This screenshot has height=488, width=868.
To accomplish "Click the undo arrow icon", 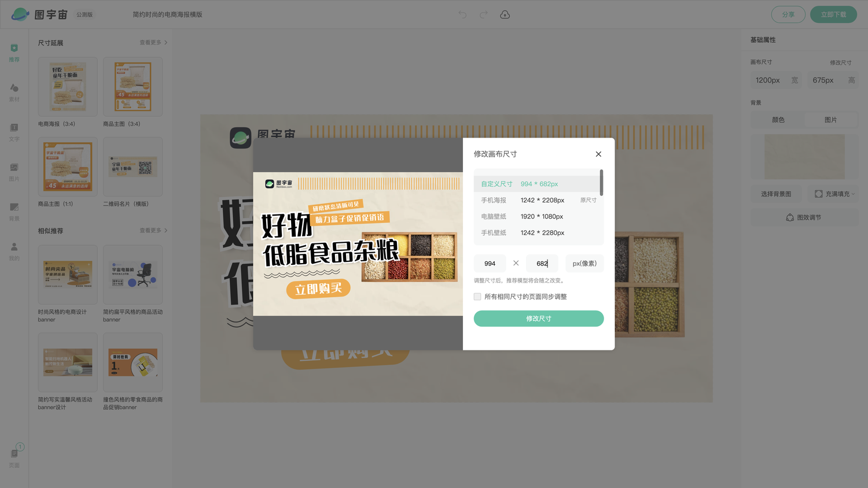I will click(x=462, y=14).
